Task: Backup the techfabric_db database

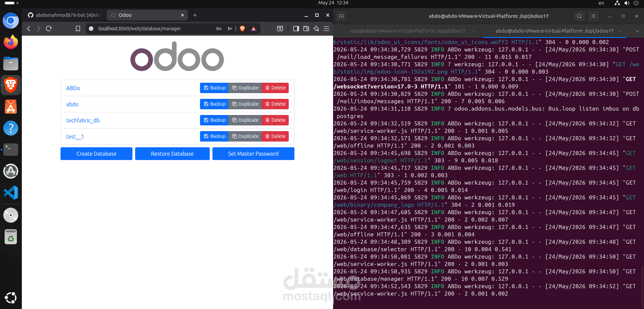Action: coord(214,120)
